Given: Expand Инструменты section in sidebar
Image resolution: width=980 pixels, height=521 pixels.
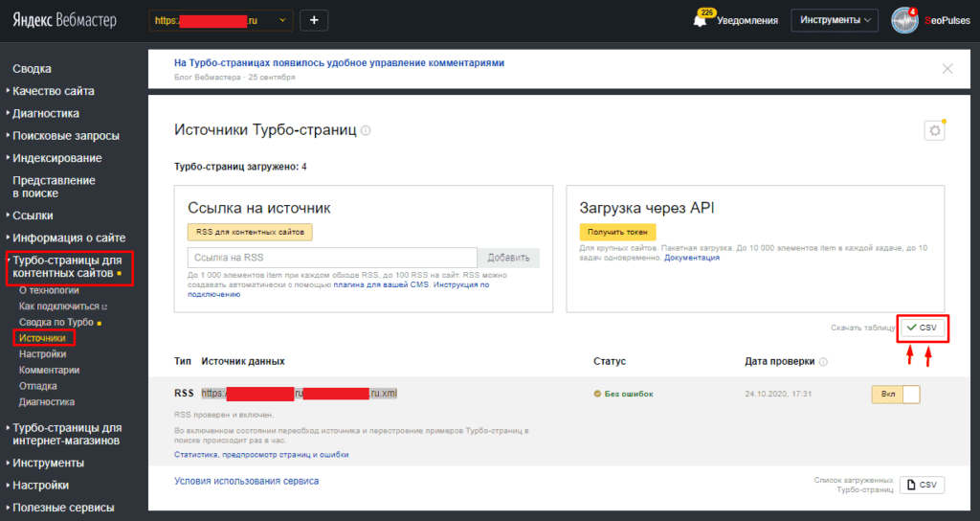Looking at the screenshot, I should [x=48, y=464].
